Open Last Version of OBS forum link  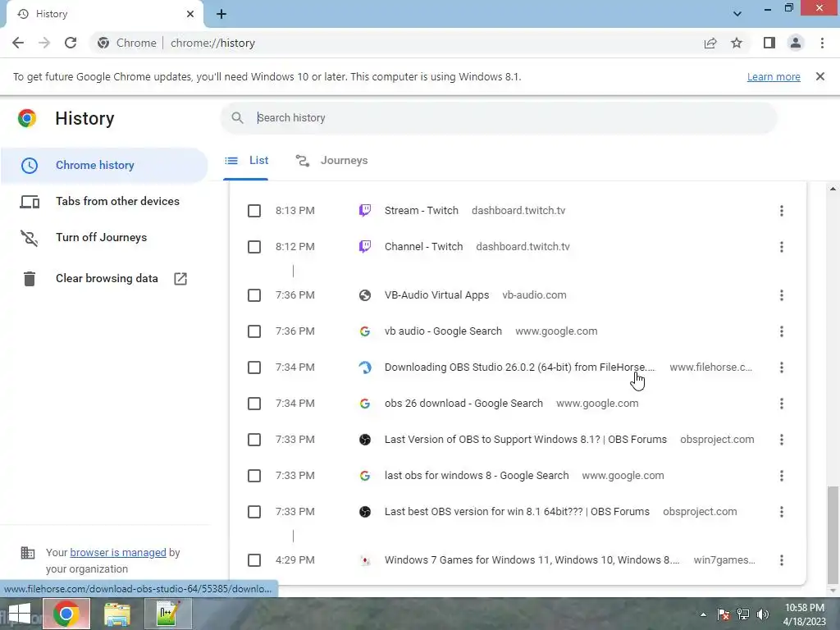[x=526, y=440]
